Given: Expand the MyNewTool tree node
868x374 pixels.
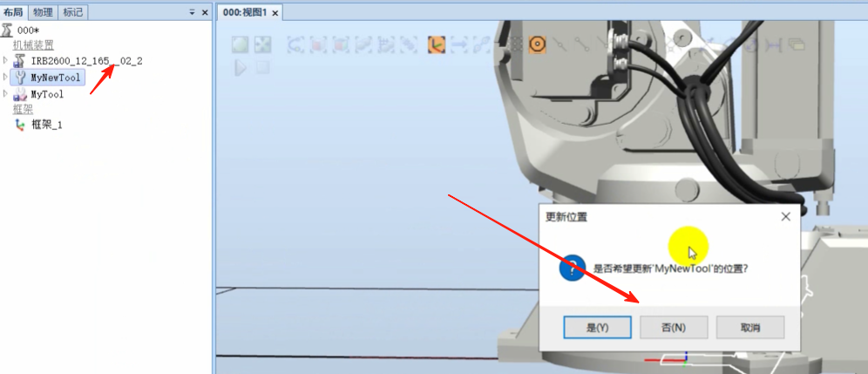Looking at the screenshot, I should 5,77.
